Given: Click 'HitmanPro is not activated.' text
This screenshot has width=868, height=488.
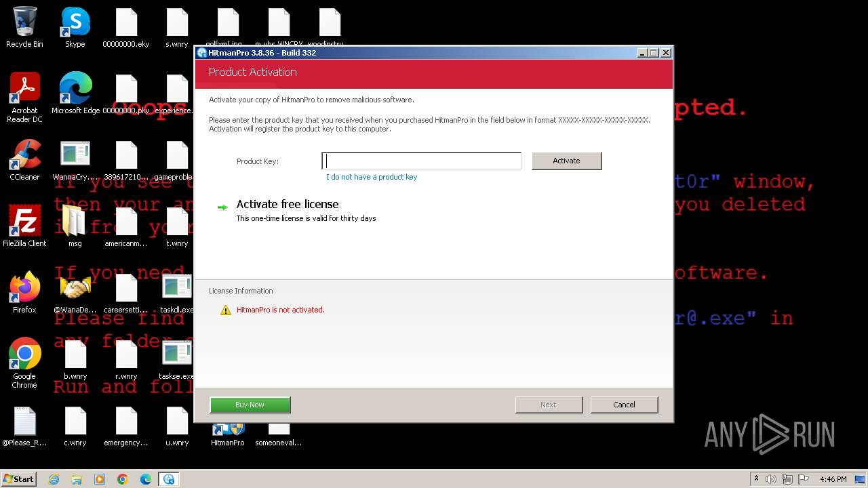Looking at the screenshot, I should click(281, 310).
